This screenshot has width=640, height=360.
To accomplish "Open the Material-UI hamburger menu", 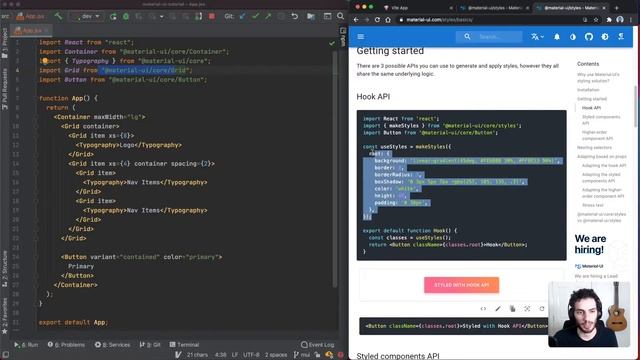I will [361, 37].
